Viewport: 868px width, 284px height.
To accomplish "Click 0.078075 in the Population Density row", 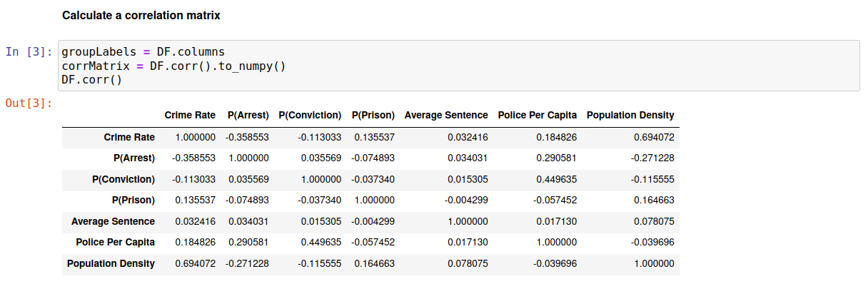I will [468, 263].
